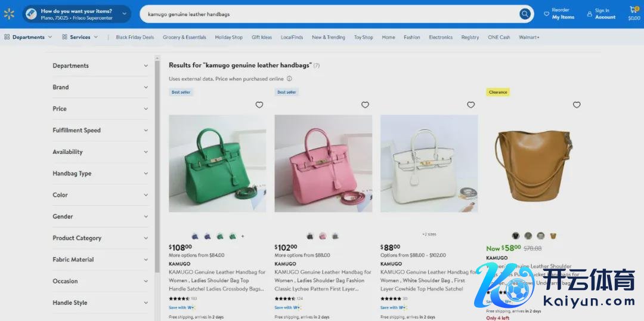Click the info icon beside price notice
This screenshot has height=321, width=644.
coord(289,79)
